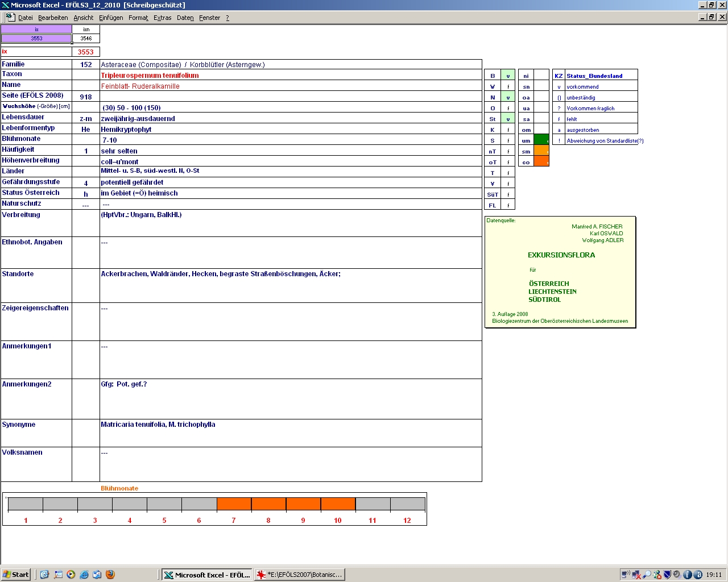Open the Format menu

point(138,18)
